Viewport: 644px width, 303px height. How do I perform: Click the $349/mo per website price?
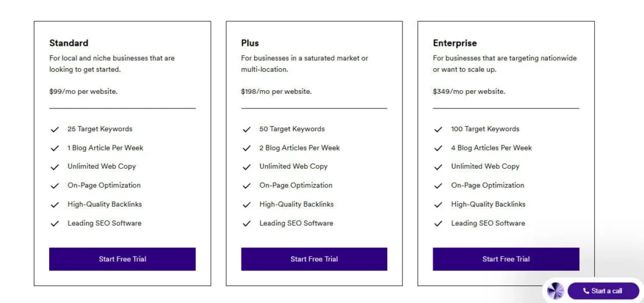pyautogui.click(x=469, y=91)
